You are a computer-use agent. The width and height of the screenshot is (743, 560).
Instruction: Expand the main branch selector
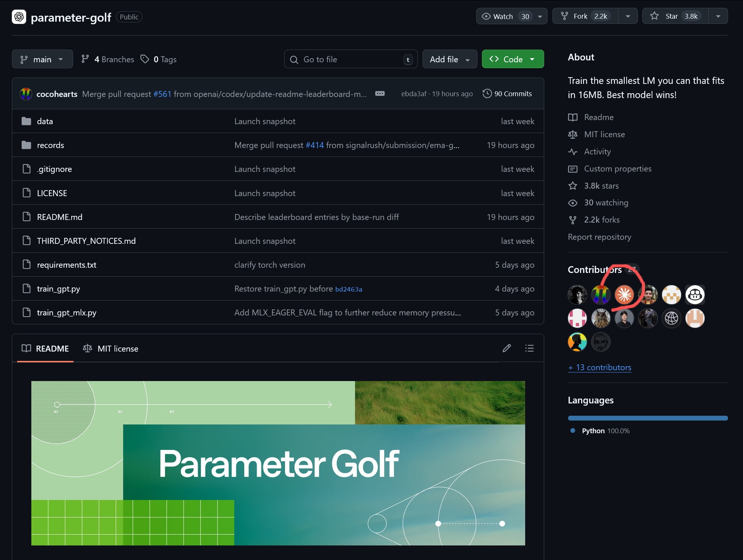pyautogui.click(x=42, y=59)
